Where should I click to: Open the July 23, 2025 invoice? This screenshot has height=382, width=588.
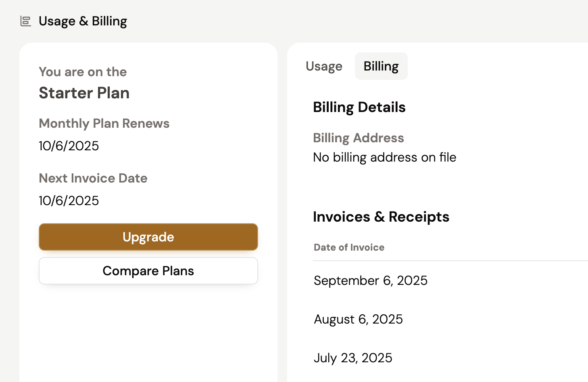pyautogui.click(x=353, y=358)
